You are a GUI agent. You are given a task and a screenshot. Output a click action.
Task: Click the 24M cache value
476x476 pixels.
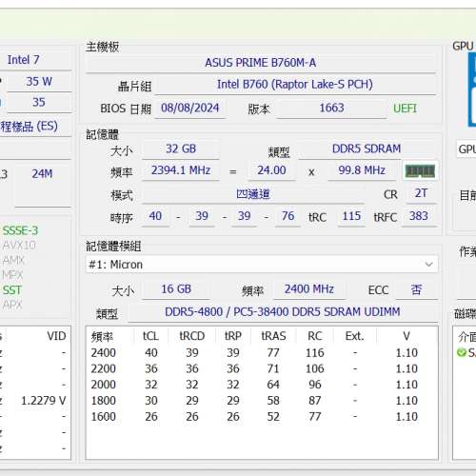42,174
